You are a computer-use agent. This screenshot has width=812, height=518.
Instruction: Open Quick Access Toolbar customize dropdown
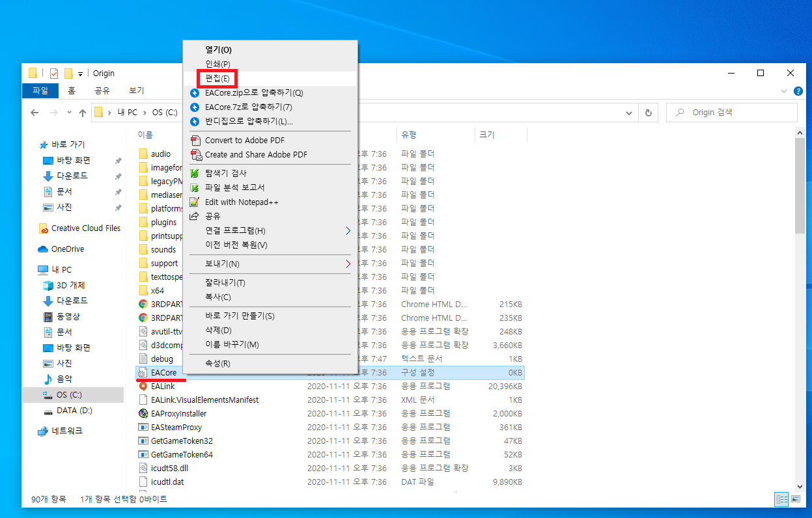(80, 74)
